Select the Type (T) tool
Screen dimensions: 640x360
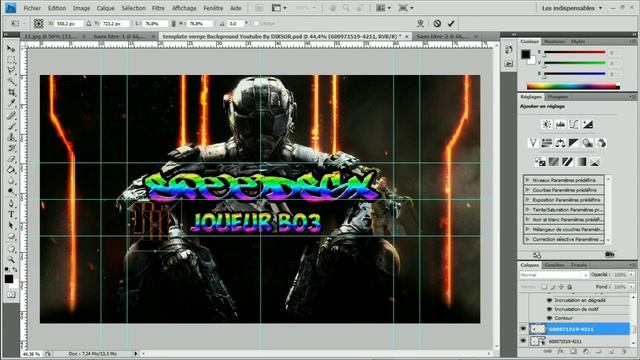[x=11, y=214]
